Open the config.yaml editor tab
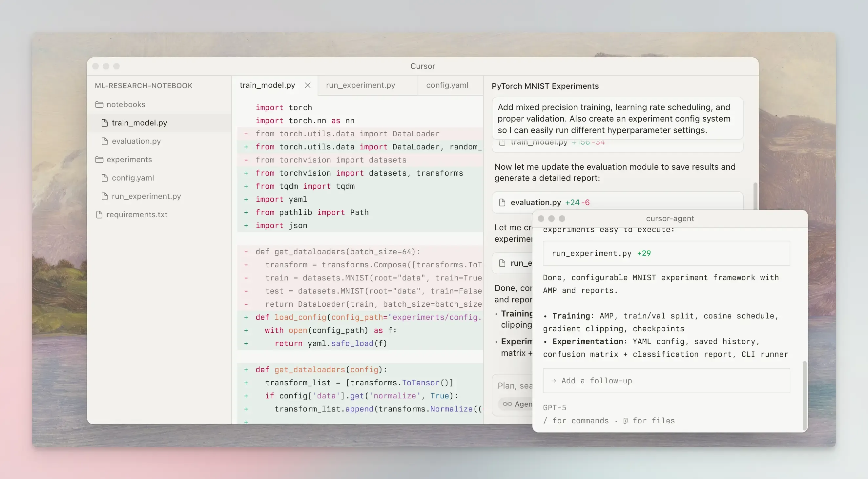Screen dimensions: 868x479 [x=447, y=85]
